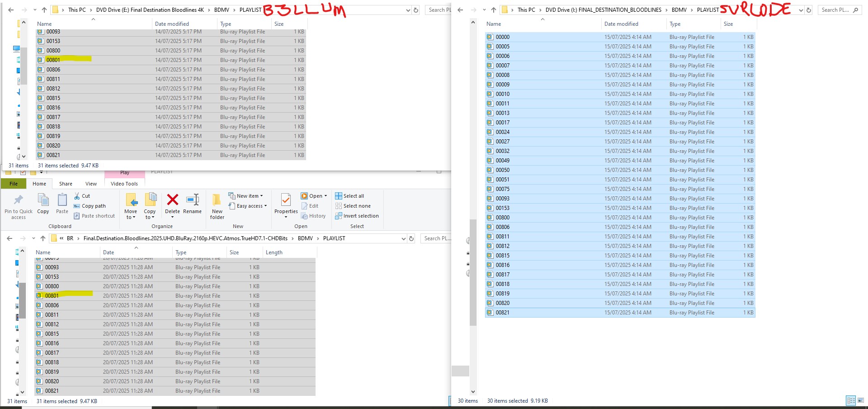This screenshot has height=409, width=868.
Task: Go back in top-left Explorer window
Action: click(11, 10)
